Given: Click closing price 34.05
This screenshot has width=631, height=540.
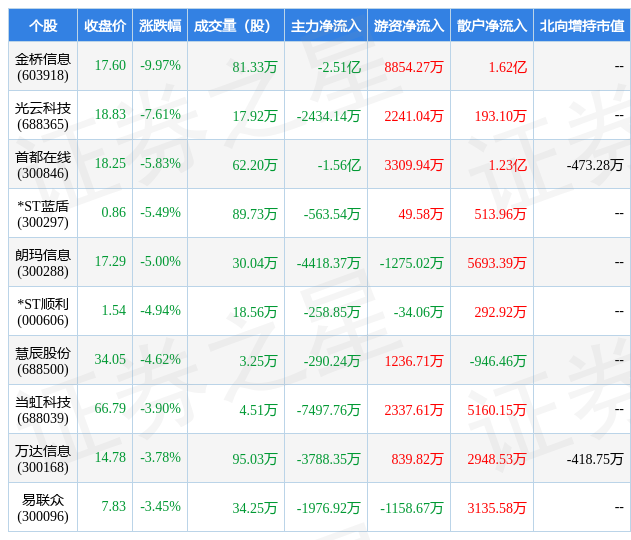Looking at the screenshot, I should click(110, 359).
